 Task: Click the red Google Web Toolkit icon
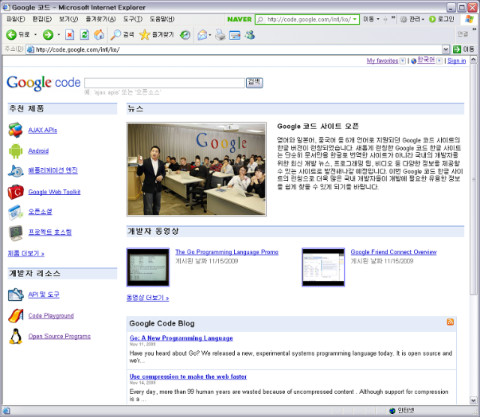click(x=16, y=192)
